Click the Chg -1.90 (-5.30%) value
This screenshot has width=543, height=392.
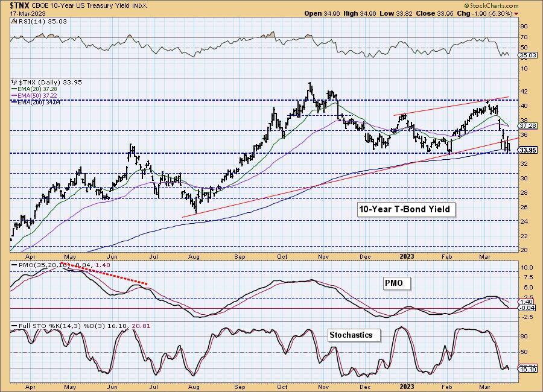coord(484,13)
